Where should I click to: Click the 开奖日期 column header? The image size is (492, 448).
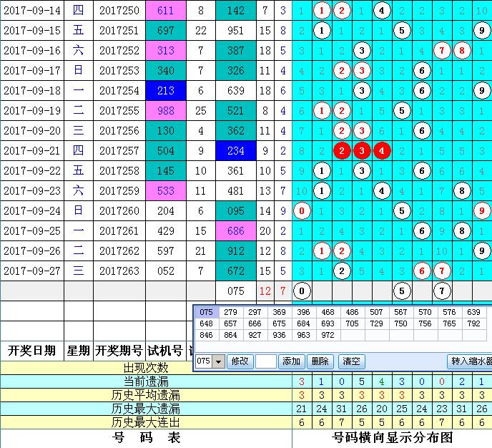[x=32, y=351]
